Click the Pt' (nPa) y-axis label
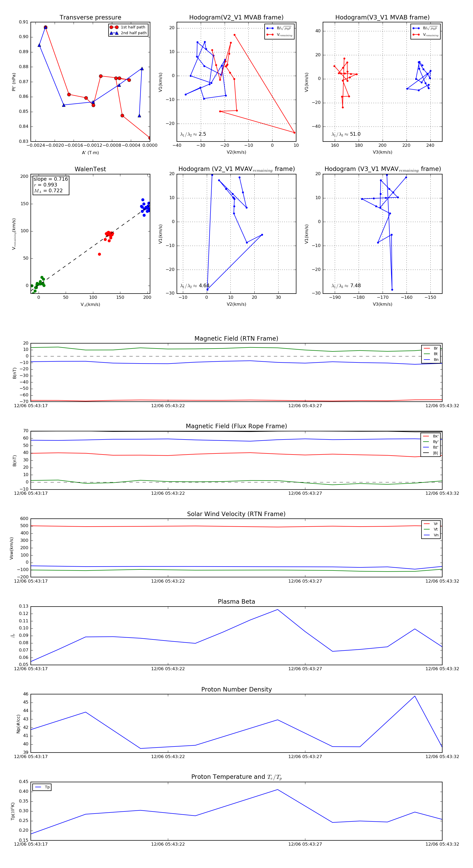 (14, 82)
